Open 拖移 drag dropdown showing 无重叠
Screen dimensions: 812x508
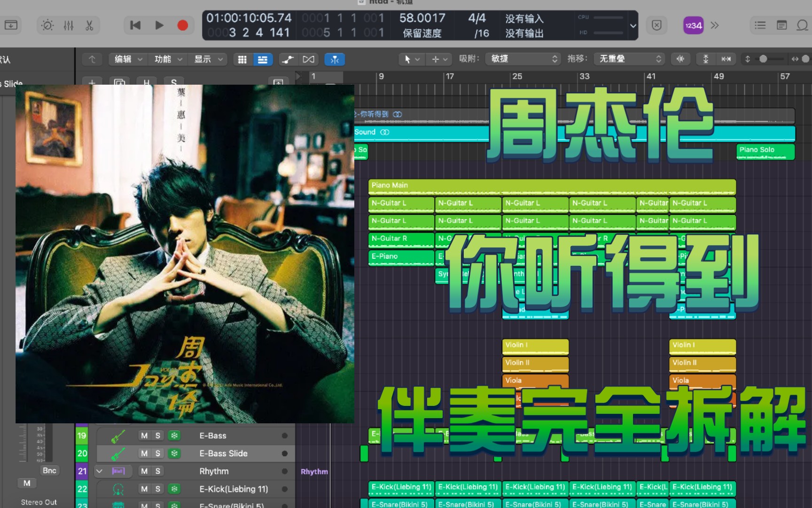630,59
